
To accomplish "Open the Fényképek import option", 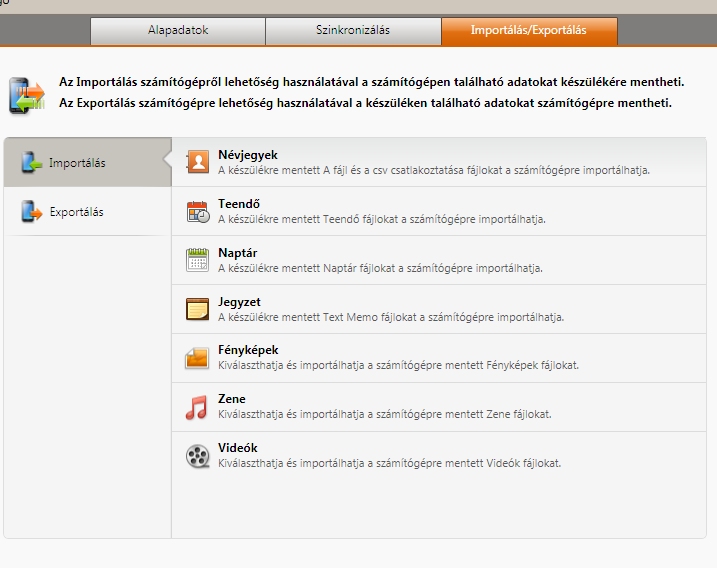I will pos(439,358).
